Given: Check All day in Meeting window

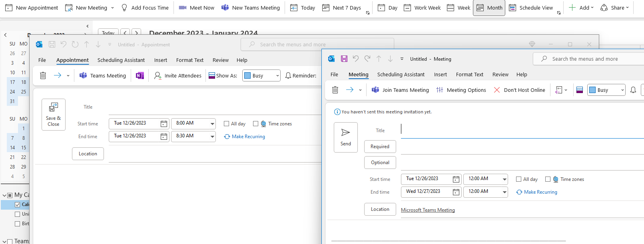Looking at the screenshot, I should click(x=519, y=179).
